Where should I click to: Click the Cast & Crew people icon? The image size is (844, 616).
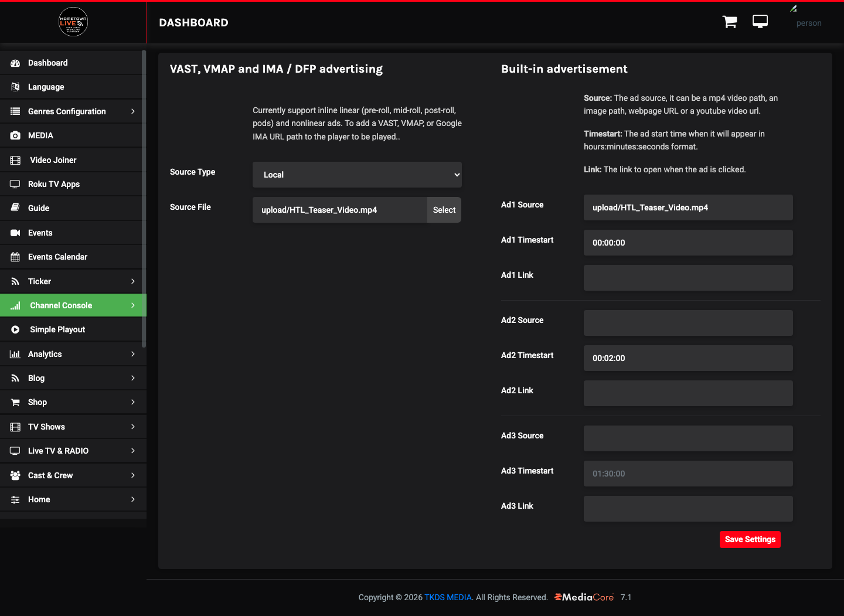pos(15,475)
